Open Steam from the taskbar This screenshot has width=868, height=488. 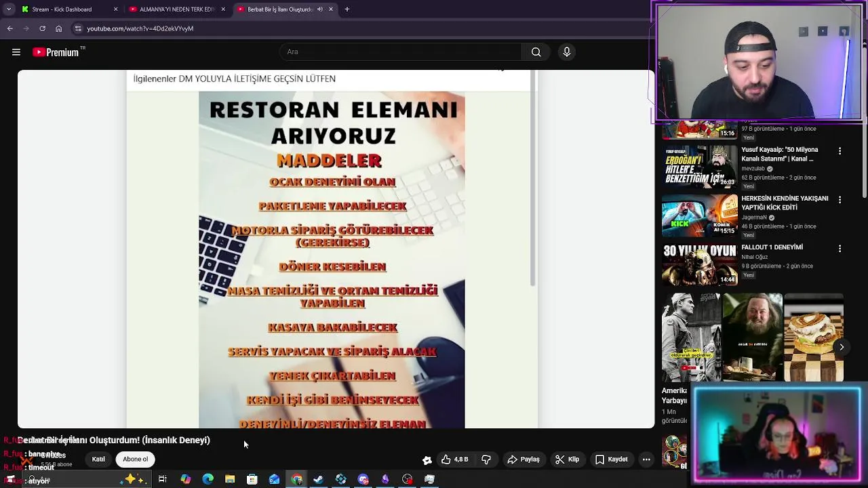[318, 479]
